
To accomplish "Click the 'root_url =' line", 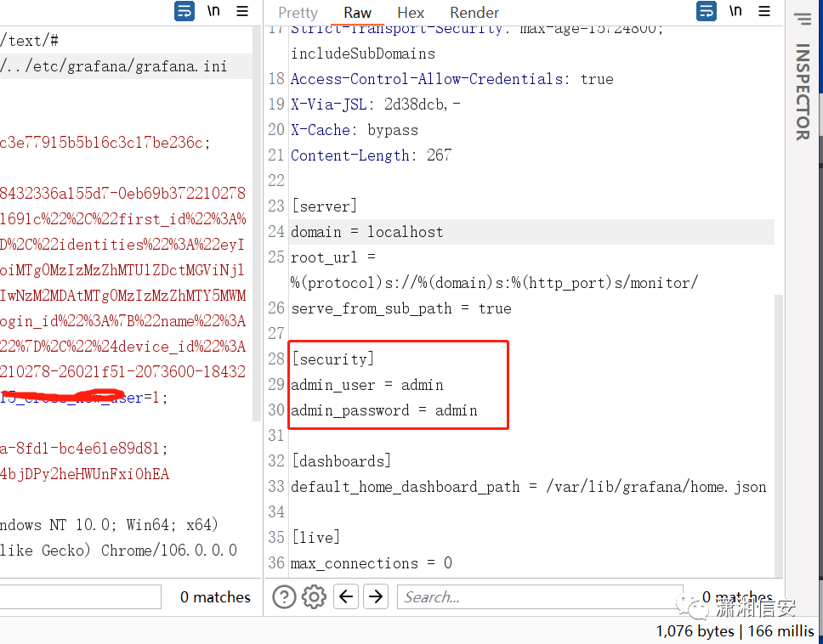I will 333,257.
